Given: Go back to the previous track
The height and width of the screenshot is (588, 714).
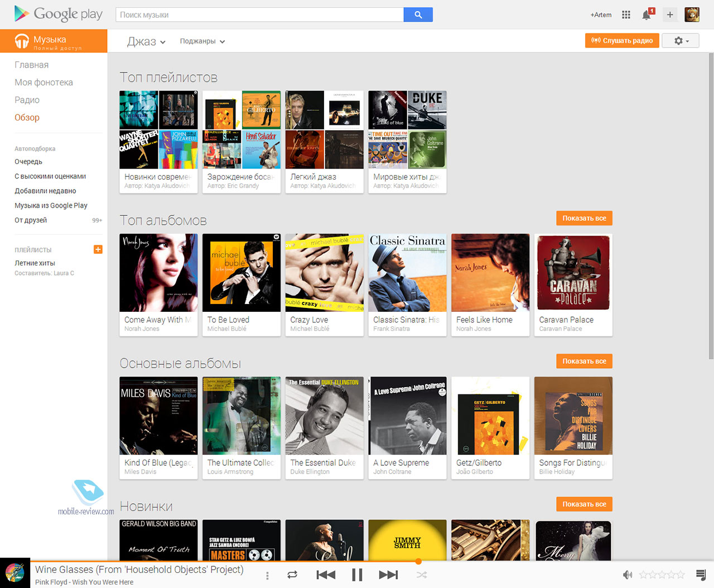Looking at the screenshot, I should tap(326, 575).
